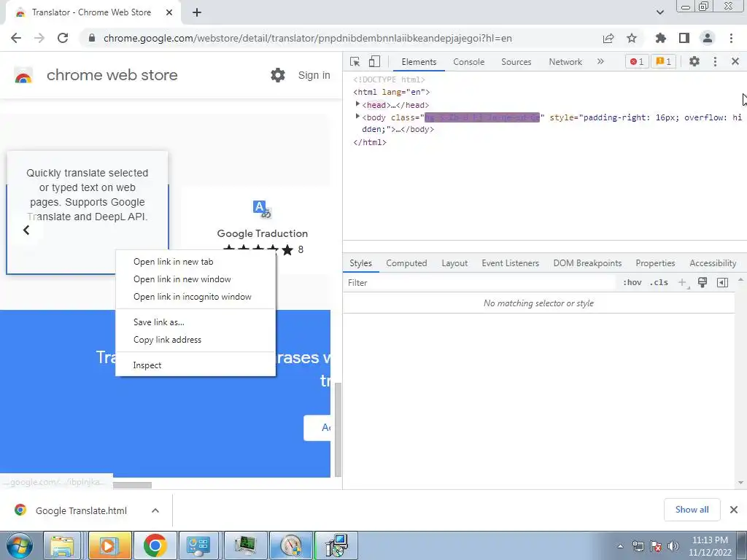Click the new style rule plus icon
This screenshot has height=560, width=747.
(683, 283)
